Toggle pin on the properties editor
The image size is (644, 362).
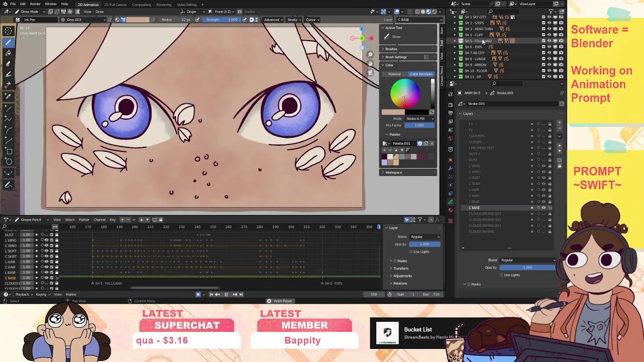[561, 93]
